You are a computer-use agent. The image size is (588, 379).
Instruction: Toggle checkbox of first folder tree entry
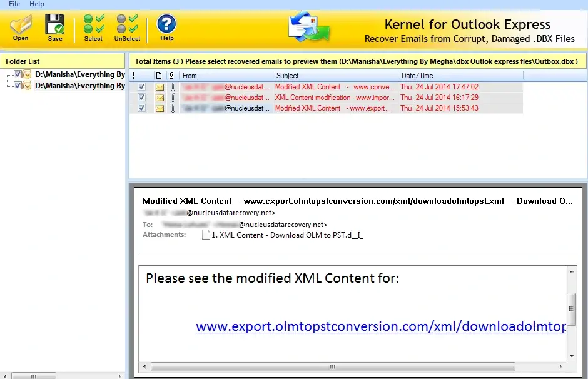coord(18,74)
